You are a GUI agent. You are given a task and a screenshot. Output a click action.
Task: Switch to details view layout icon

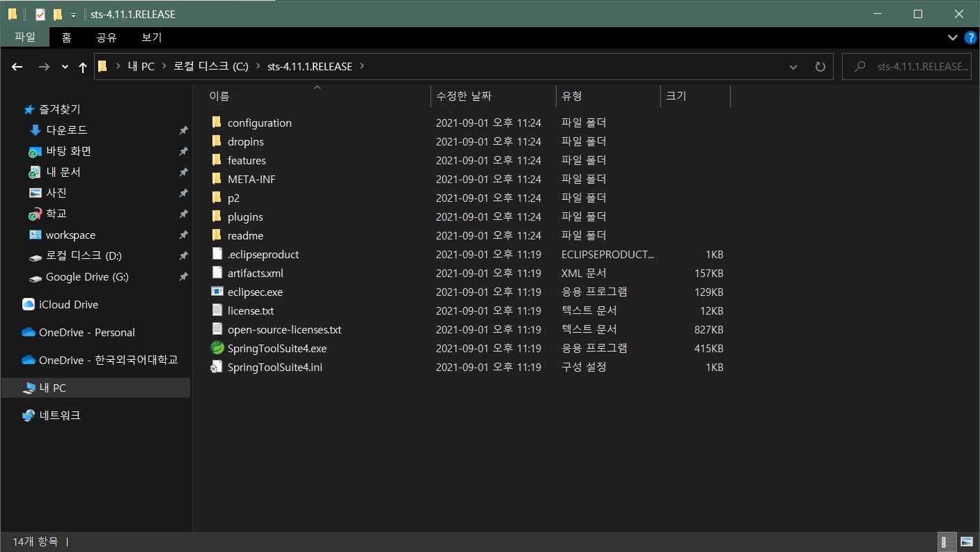(948, 542)
